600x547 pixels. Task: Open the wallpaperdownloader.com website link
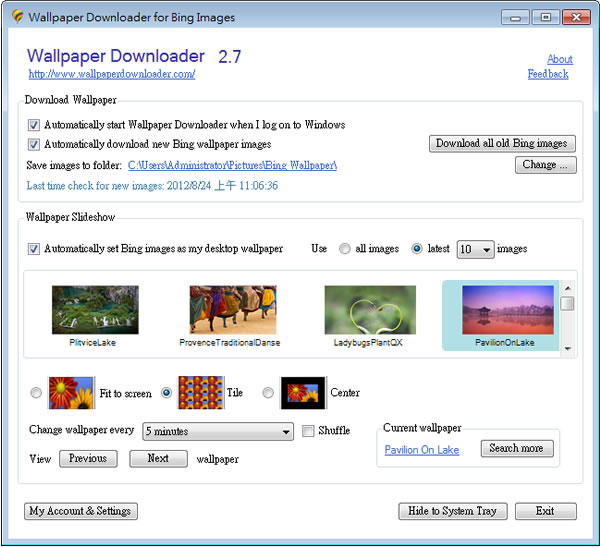(112, 74)
